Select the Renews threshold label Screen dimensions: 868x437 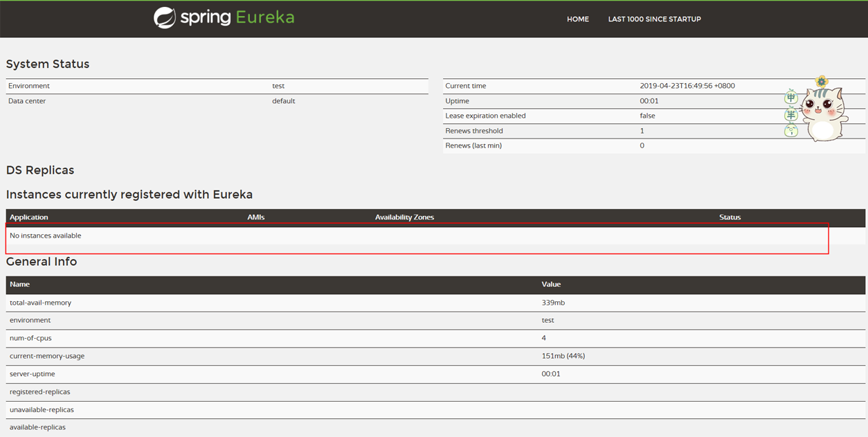474,131
